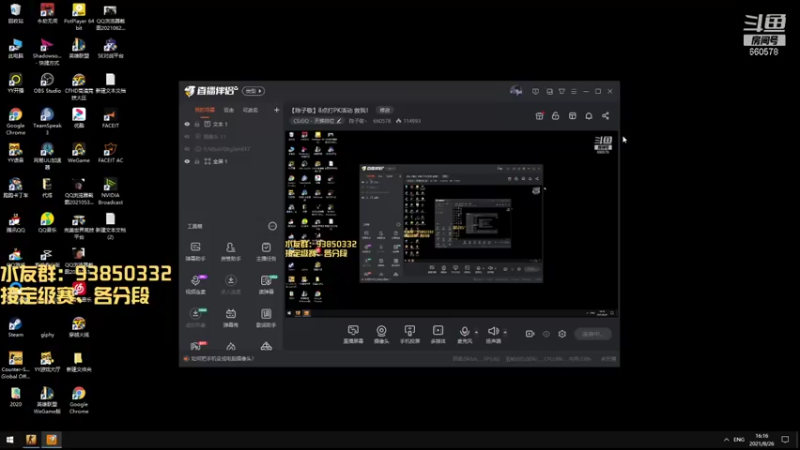This screenshot has height=450, width=800.
Task: Open the 读弹幕 tool with new badge
Action: (266, 285)
